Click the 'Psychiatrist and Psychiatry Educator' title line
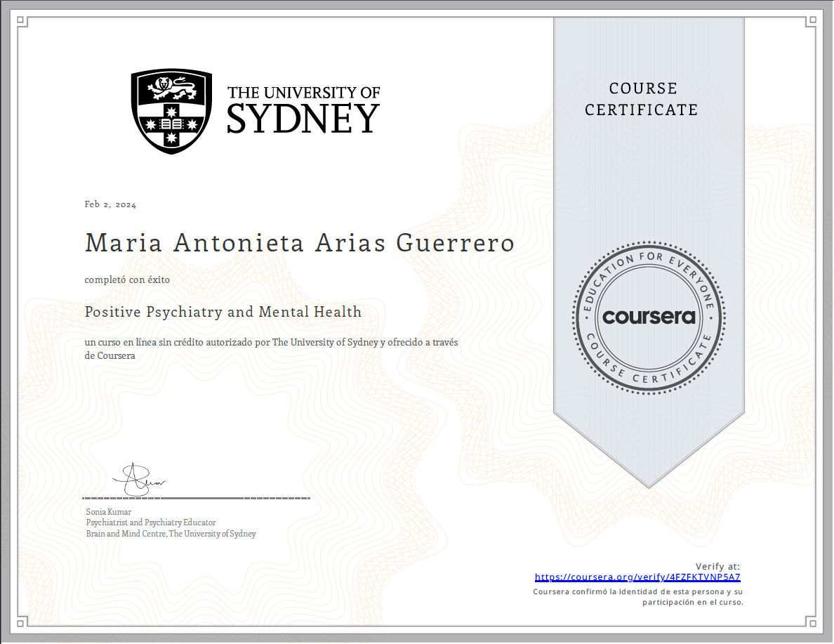The image size is (834, 644). pyautogui.click(x=151, y=523)
